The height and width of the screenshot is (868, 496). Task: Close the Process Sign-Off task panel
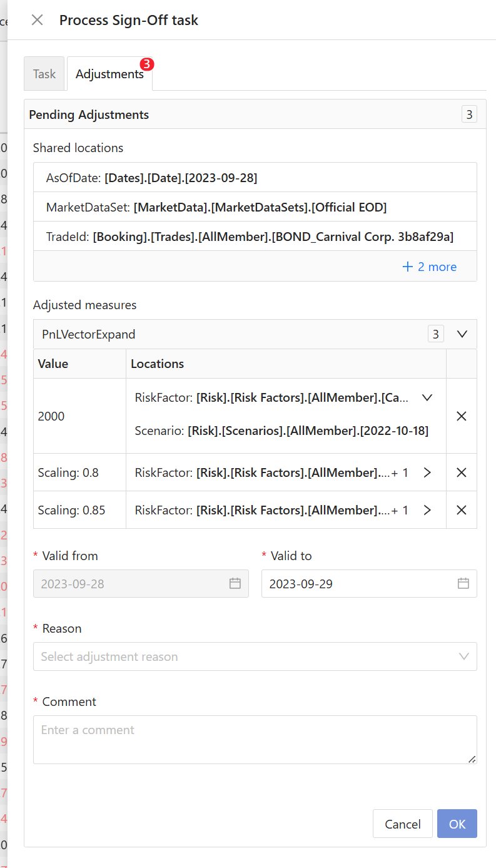click(38, 20)
